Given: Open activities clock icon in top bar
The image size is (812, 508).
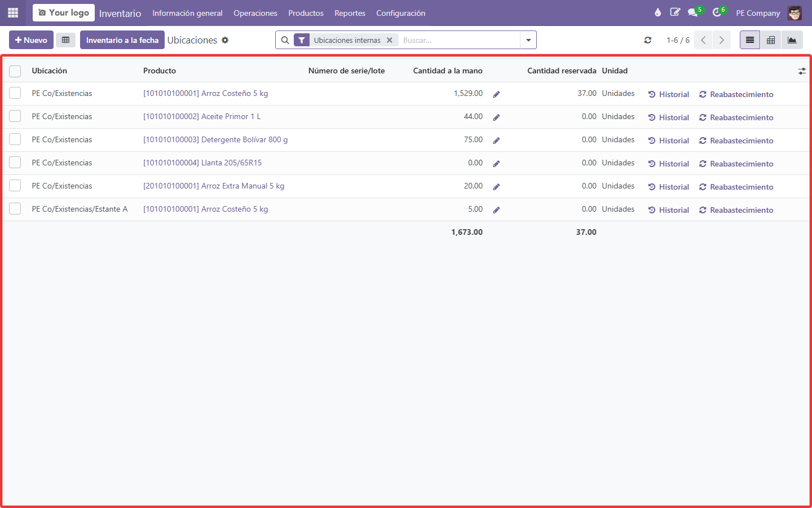Looking at the screenshot, I should [x=717, y=12].
